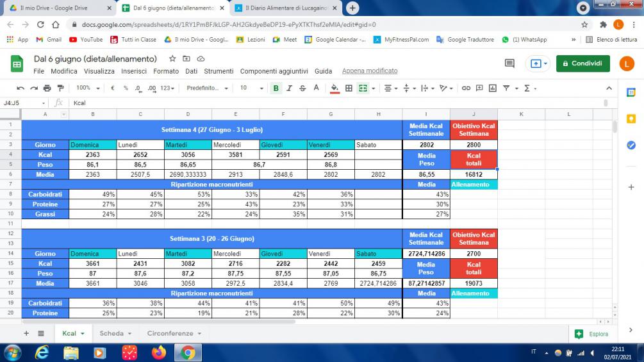Open comment history icon
The width and height of the screenshot is (644, 362).
[x=510, y=63]
